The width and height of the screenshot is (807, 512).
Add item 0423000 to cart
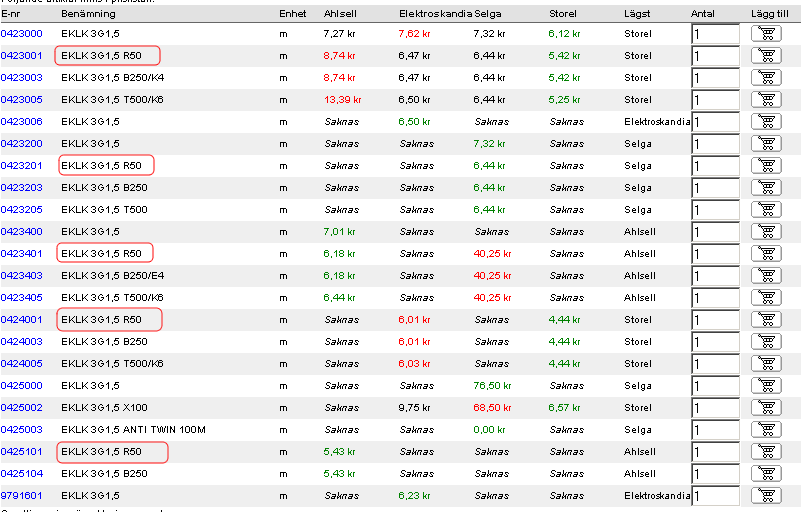point(766,34)
